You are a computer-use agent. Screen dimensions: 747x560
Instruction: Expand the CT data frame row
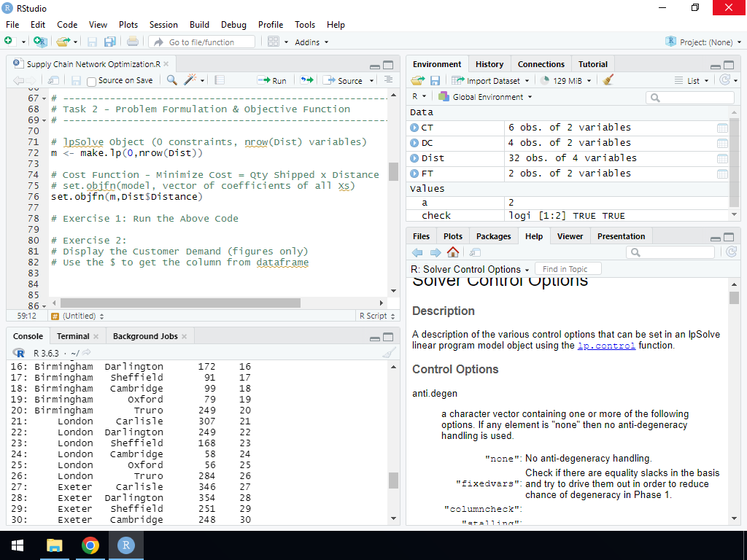[x=415, y=128]
